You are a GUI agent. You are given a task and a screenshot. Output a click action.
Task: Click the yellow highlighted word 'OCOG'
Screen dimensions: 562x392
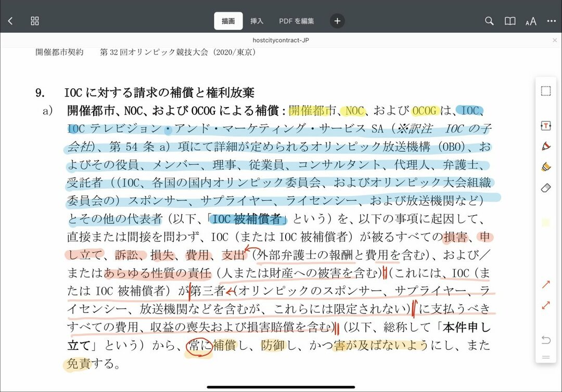point(425,111)
